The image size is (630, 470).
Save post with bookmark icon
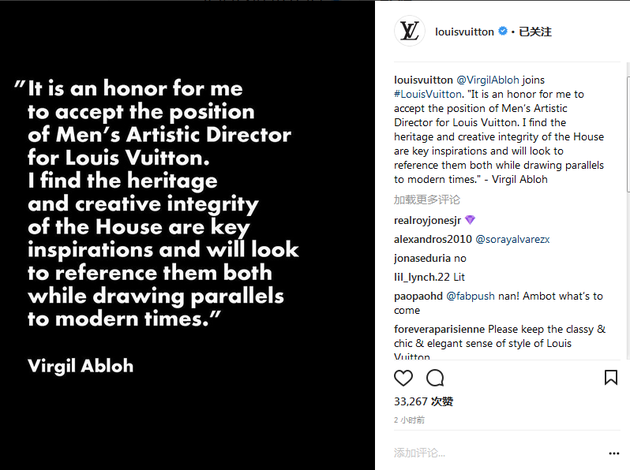[x=611, y=378]
